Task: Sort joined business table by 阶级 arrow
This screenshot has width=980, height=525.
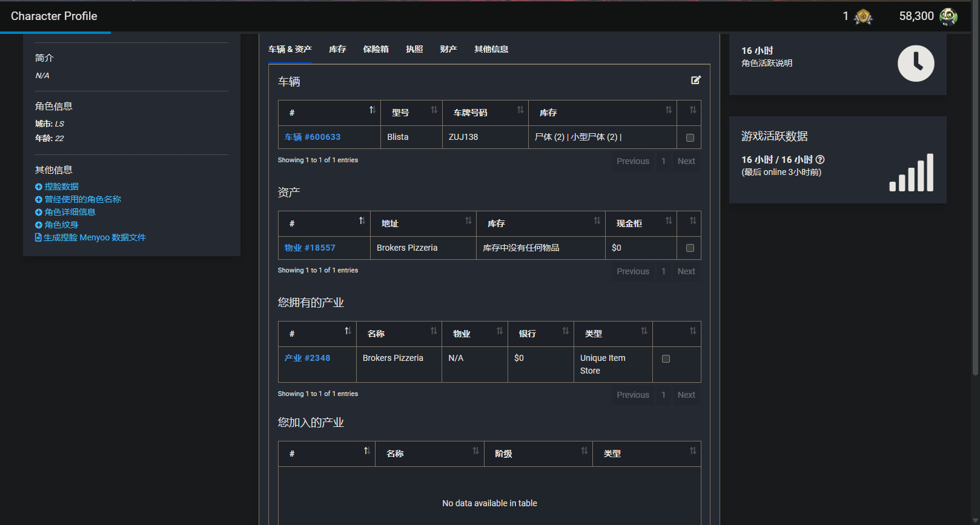Action: [584, 451]
